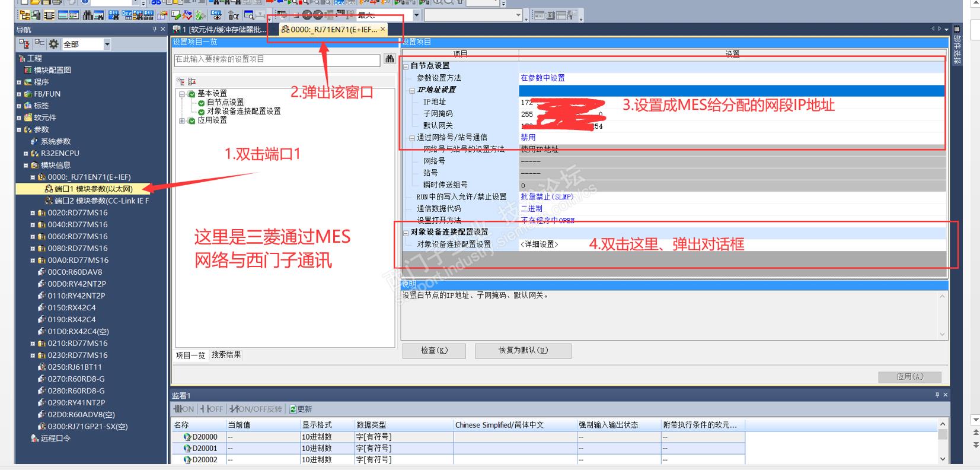Click the 检查(K) button
The height and width of the screenshot is (470, 980).
point(434,351)
